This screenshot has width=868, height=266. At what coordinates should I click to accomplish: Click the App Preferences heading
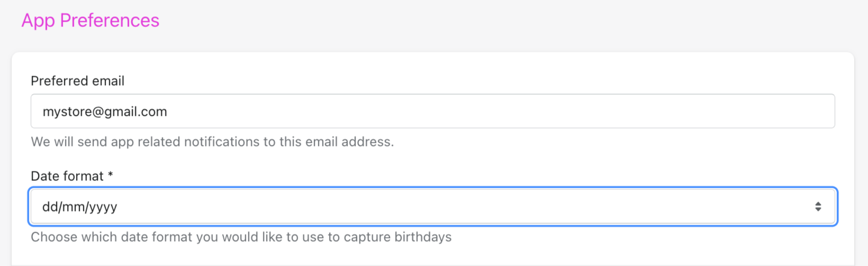pyautogui.click(x=90, y=20)
